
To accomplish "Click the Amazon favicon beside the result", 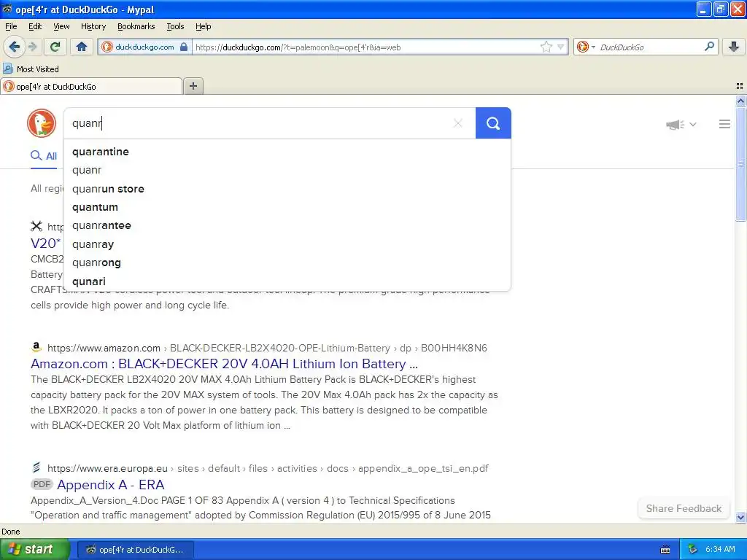I will (x=36, y=347).
